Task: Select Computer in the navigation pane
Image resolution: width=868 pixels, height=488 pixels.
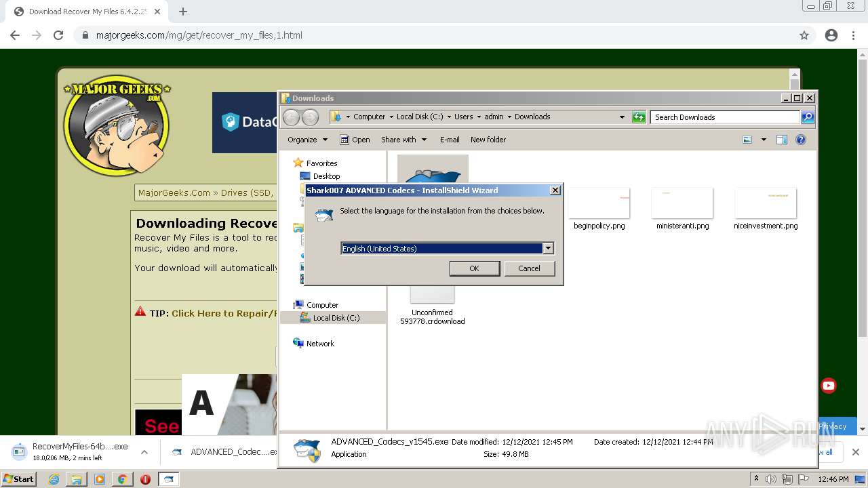Action: point(322,305)
